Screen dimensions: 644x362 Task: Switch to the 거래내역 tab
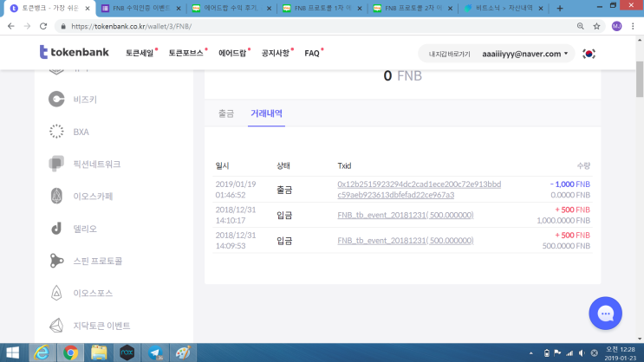(266, 113)
